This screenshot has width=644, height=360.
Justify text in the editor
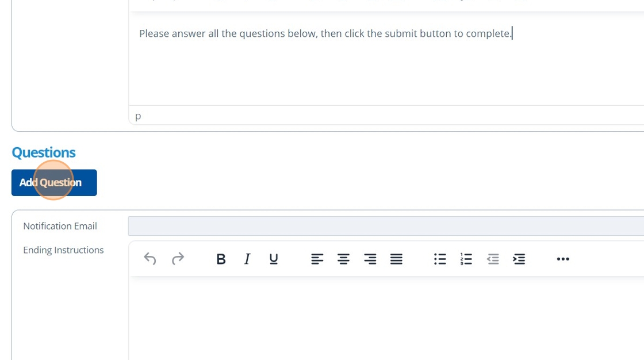[x=396, y=259]
